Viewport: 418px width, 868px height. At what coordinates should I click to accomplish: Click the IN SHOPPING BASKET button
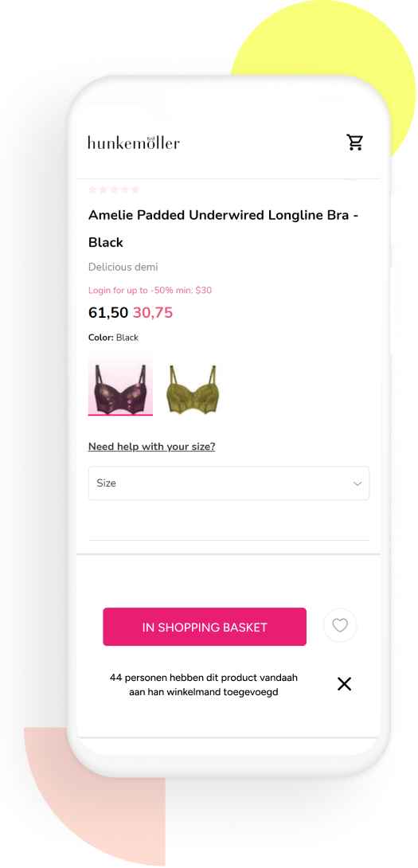point(205,627)
